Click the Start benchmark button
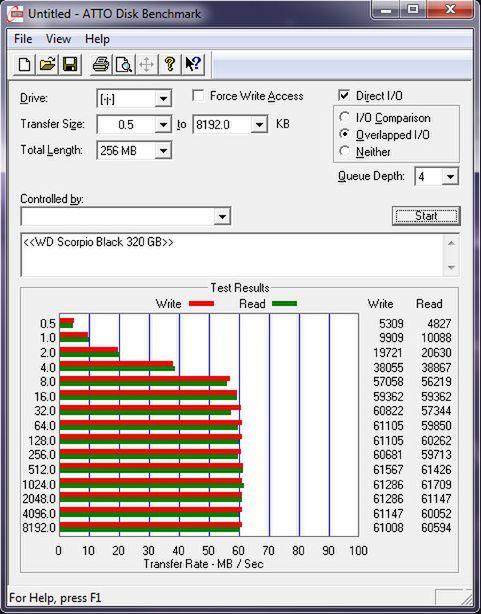This screenshot has width=481, height=614. pos(426,216)
